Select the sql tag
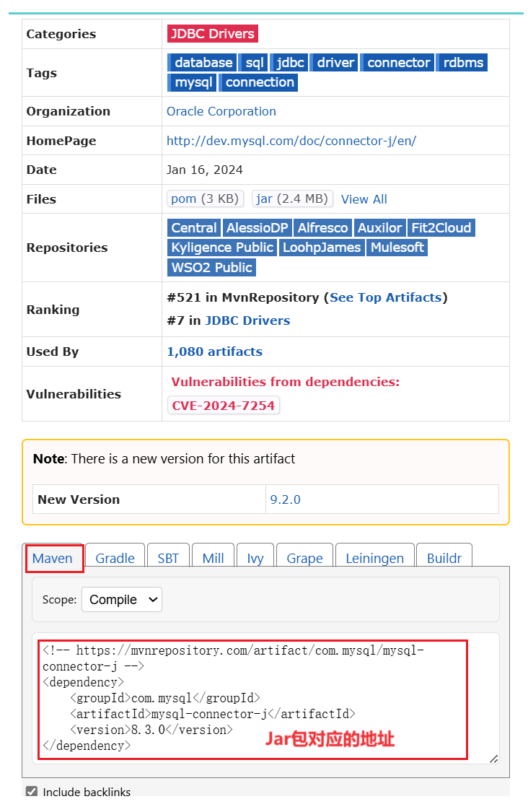 [x=254, y=63]
